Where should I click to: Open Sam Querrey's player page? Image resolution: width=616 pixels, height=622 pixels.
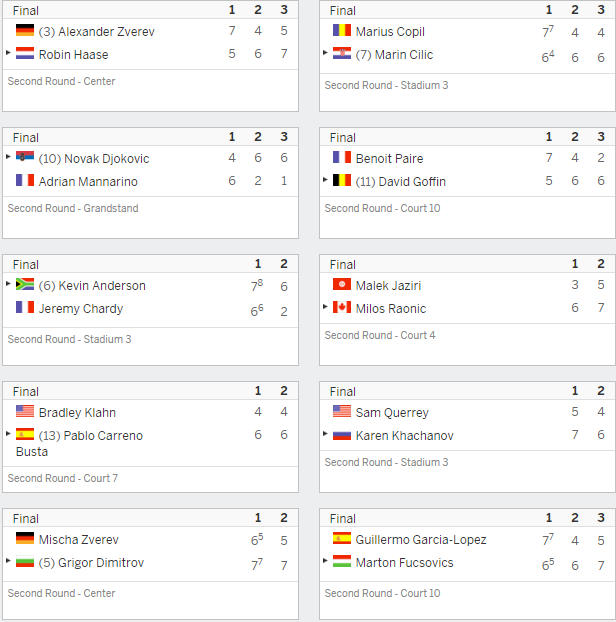(392, 413)
